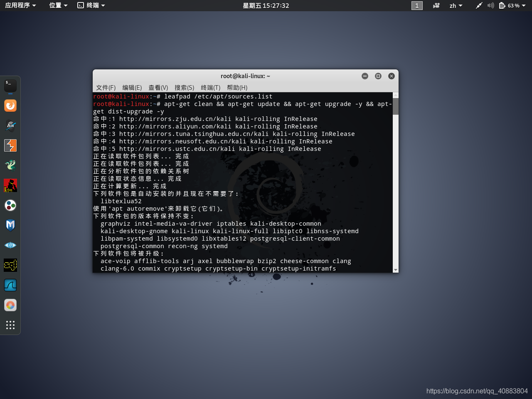532x399 pixels.
Task: Launch Metasploit Framework from dock
Action: point(10,225)
